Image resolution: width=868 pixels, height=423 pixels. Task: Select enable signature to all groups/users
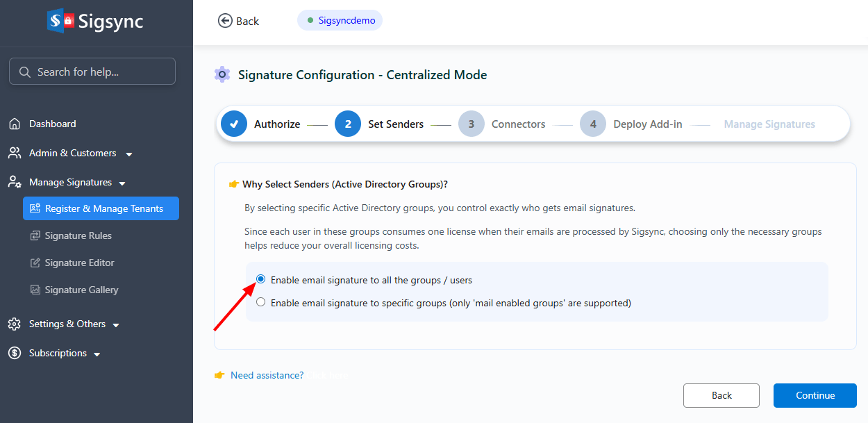pos(261,279)
